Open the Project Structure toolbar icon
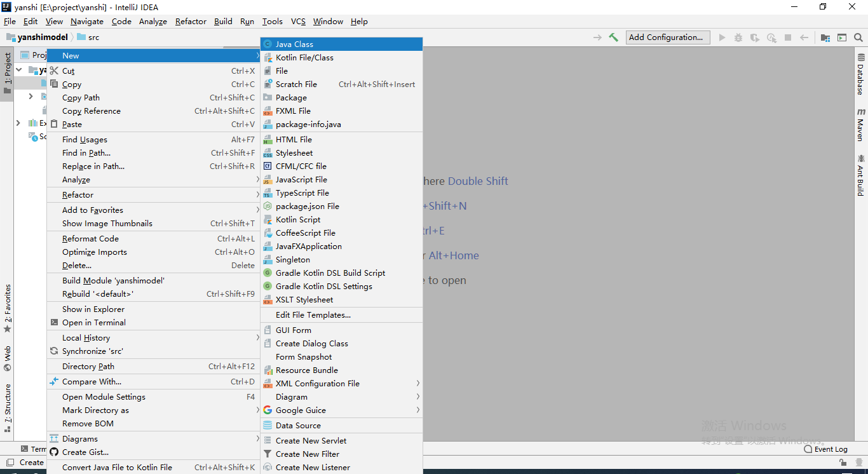This screenshot has width=868, height=474. click(825, 37)
